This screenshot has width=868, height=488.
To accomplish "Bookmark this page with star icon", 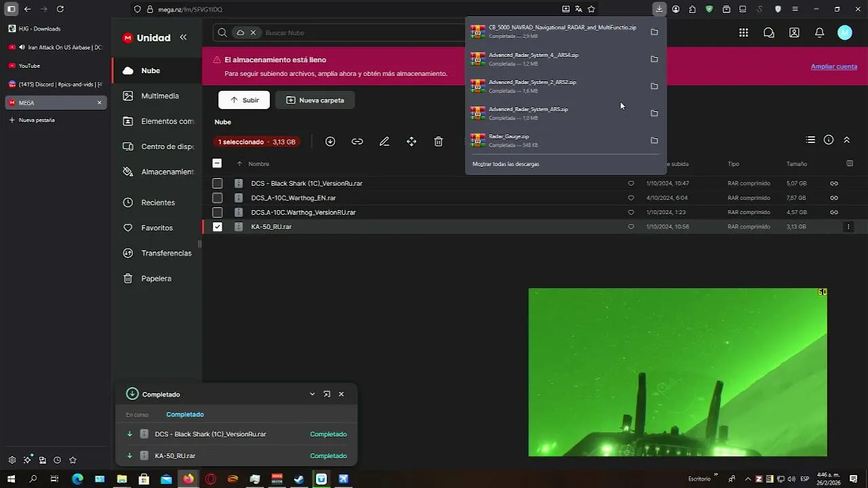I will point(591,9).
